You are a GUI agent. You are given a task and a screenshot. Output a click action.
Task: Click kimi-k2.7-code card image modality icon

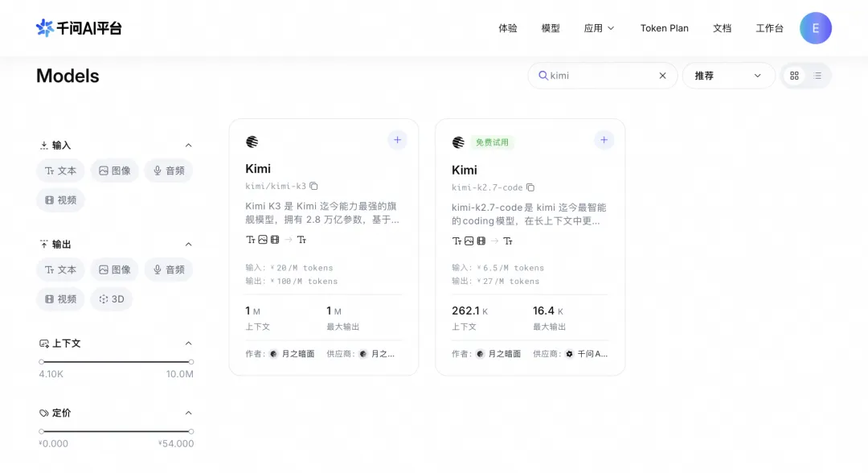(469, 241)
